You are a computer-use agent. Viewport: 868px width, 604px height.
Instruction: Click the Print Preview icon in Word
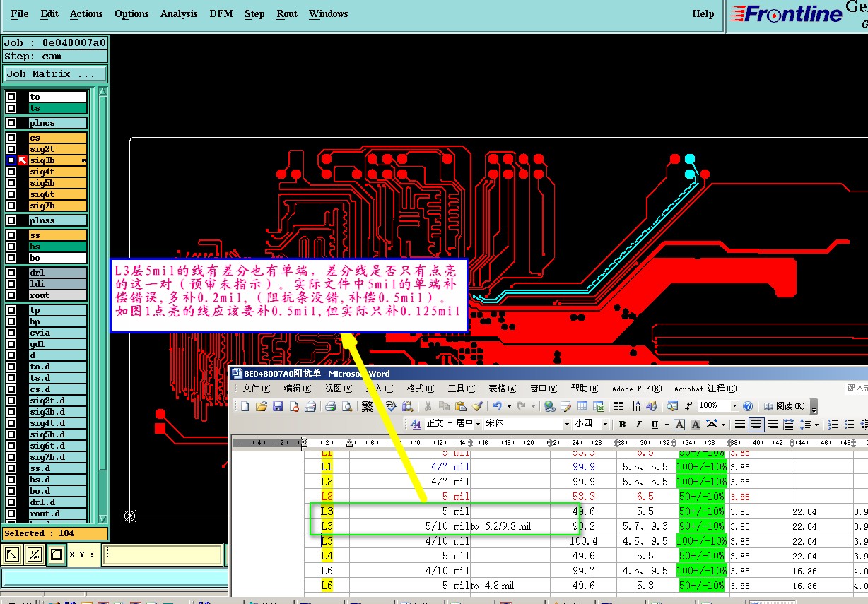click(x=347, y=406)
